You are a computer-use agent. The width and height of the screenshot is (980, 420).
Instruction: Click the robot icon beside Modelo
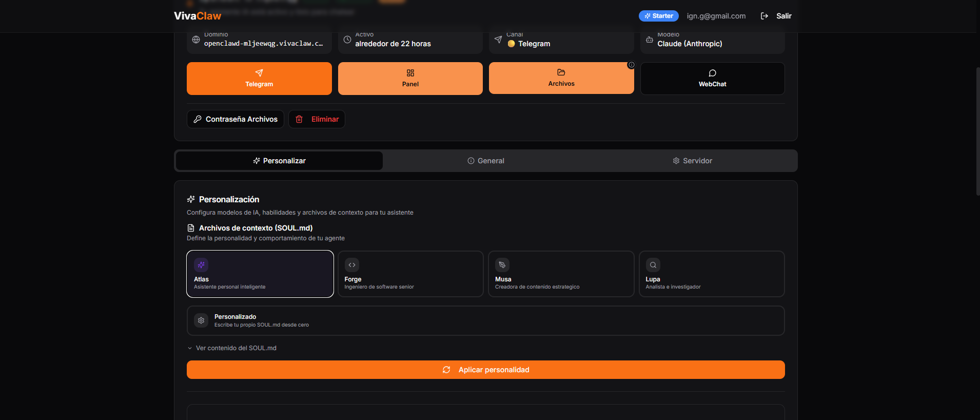650,40
